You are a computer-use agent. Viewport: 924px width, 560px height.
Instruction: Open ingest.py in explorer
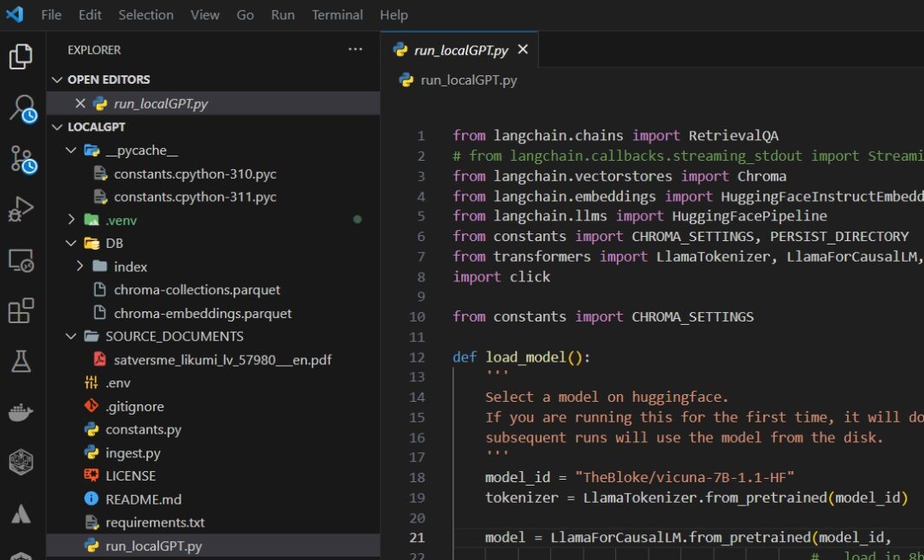coord(133,453)
